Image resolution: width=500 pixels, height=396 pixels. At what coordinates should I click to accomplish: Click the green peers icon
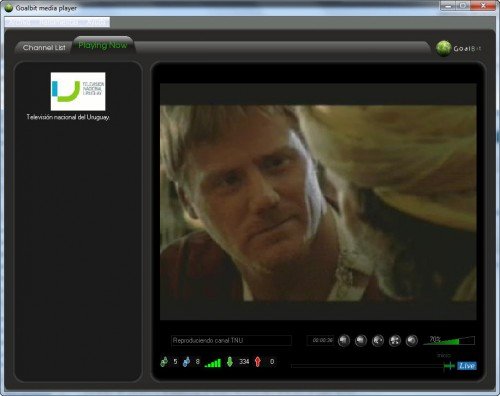pyautogui.click(x=164, y=362)
